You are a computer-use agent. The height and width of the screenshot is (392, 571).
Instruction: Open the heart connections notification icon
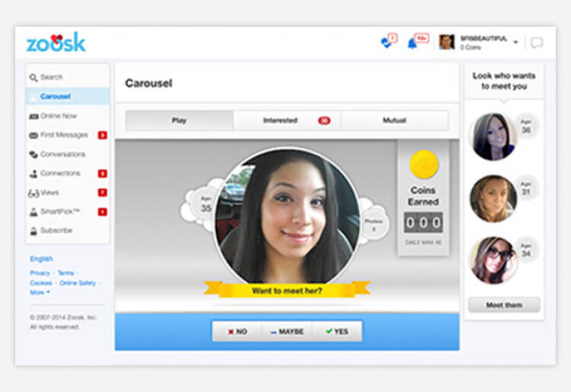click(x=387, y=43)
